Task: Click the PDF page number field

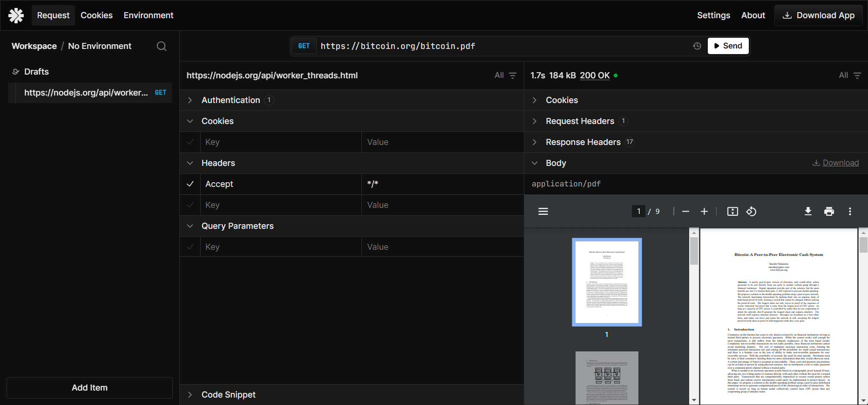Action: (638, 211)
